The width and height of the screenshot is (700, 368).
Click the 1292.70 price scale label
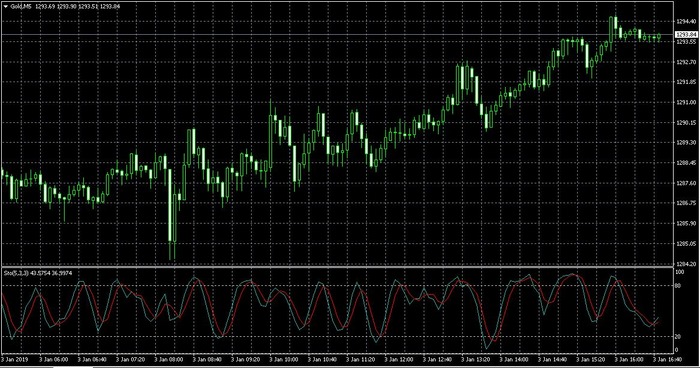pyautogui.click(x=685, y=62)
